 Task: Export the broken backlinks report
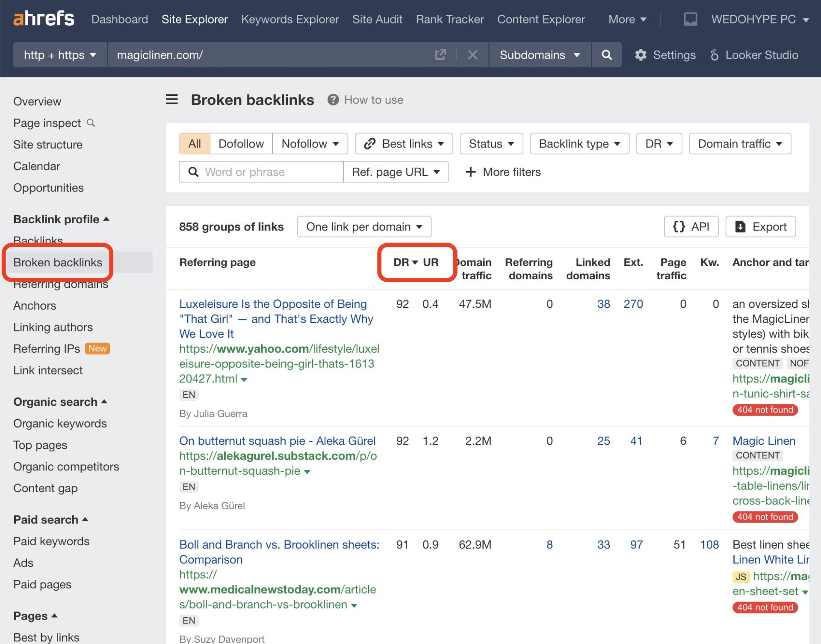[761, 227]
